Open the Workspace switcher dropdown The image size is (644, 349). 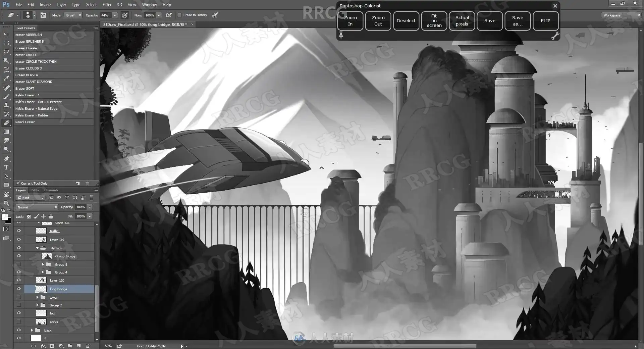click(621, 15)
